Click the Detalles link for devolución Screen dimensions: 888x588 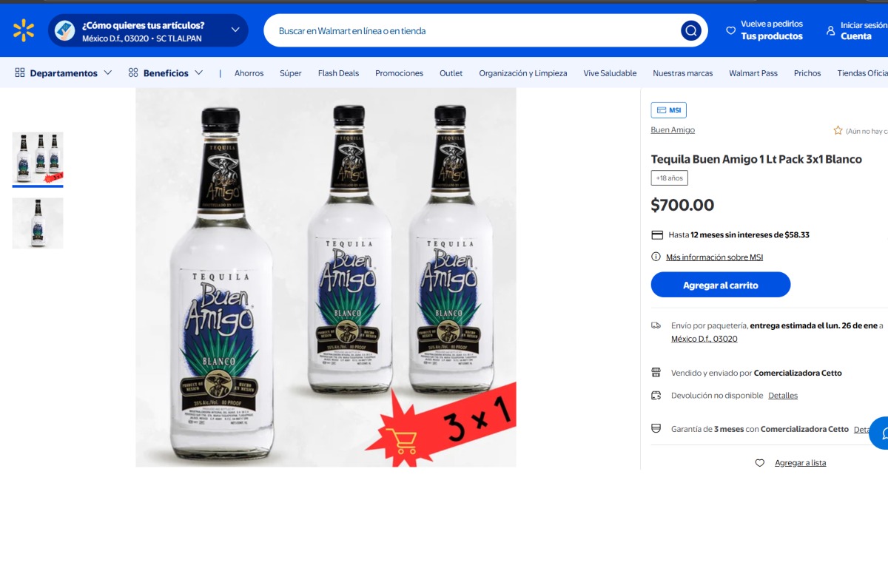point(782,396)
